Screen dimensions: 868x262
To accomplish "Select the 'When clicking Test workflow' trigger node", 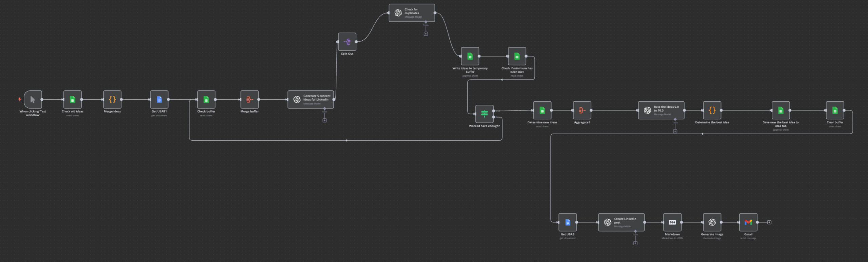I will pos(33,99).
